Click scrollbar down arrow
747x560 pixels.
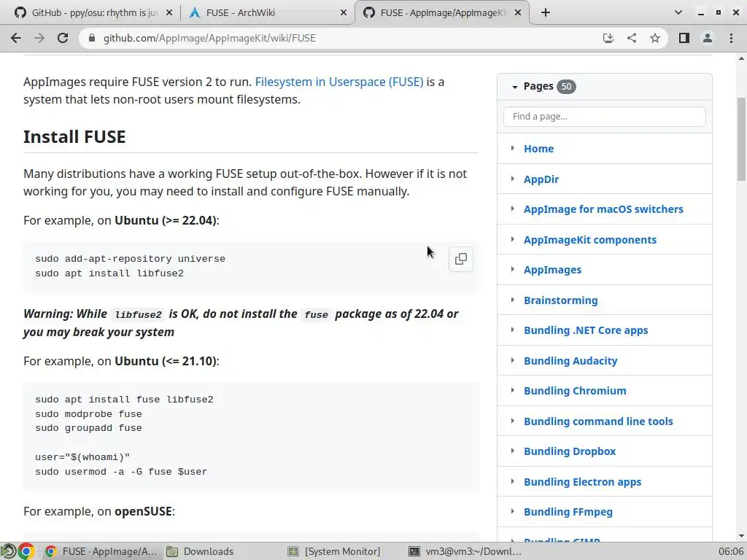pos(741,536)
